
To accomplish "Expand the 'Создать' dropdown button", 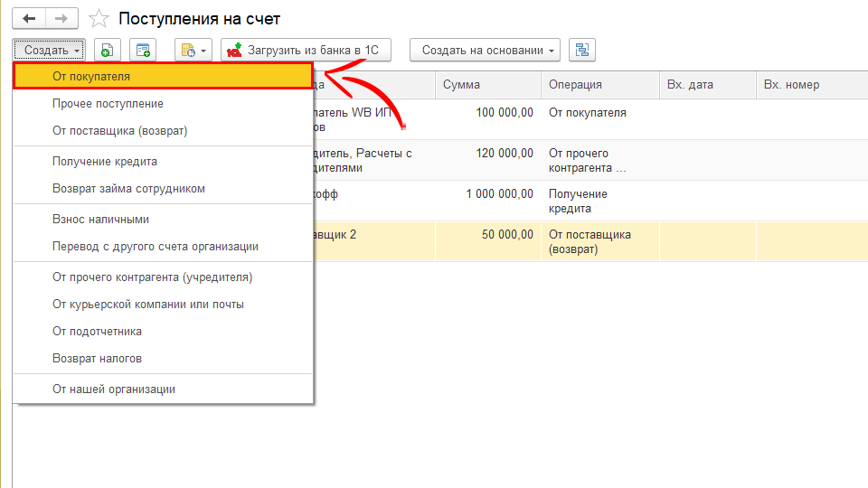I will click(x=50, y=51).
